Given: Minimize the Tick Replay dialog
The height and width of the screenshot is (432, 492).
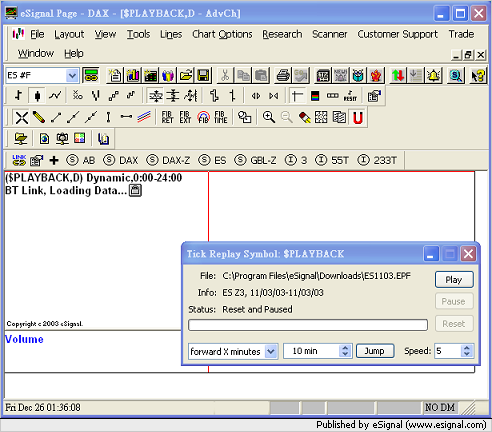Looking at the screenshot, I should click(x=431, y=254).
